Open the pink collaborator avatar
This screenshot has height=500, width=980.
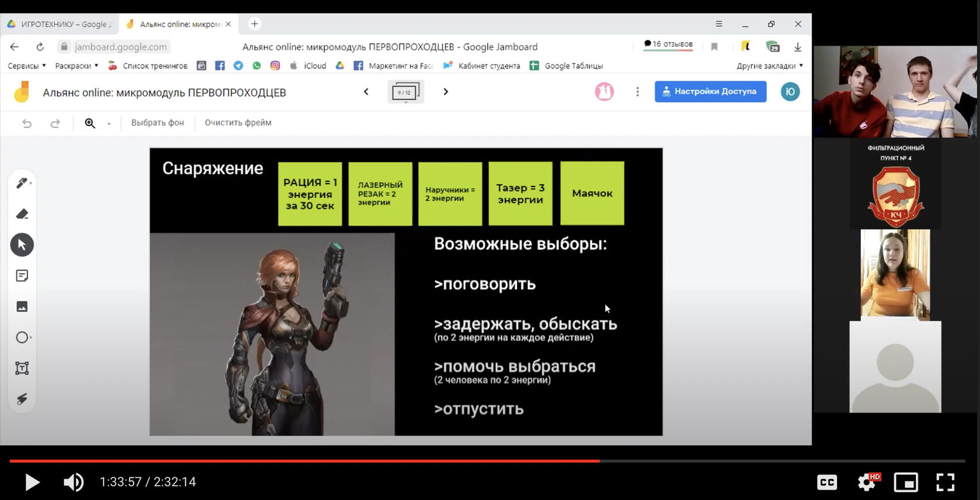(604, 91)
